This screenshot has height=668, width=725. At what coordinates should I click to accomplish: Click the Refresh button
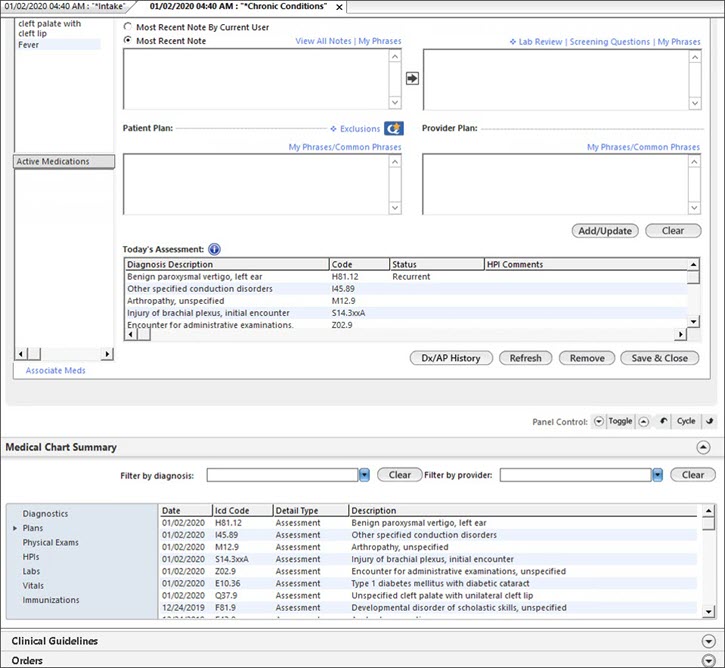(525, 358)
